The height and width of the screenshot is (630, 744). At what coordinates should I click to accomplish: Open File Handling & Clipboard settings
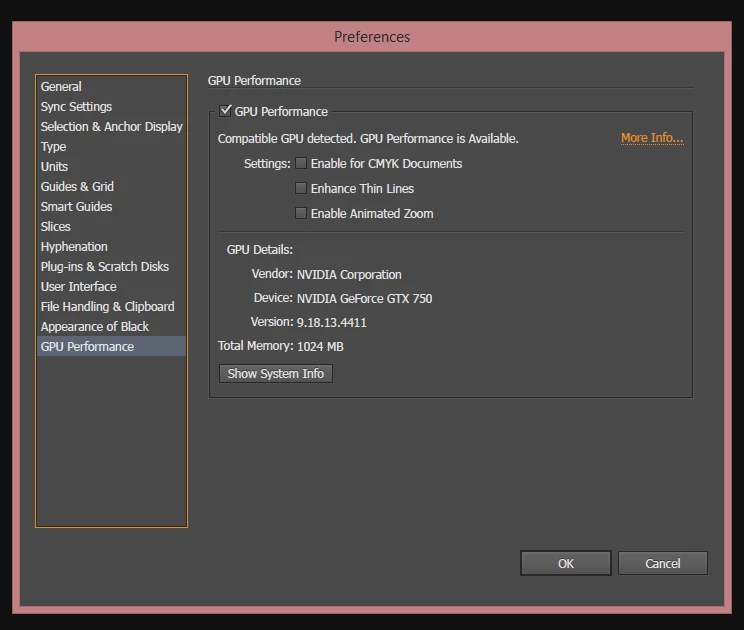[x=111, y=306]
